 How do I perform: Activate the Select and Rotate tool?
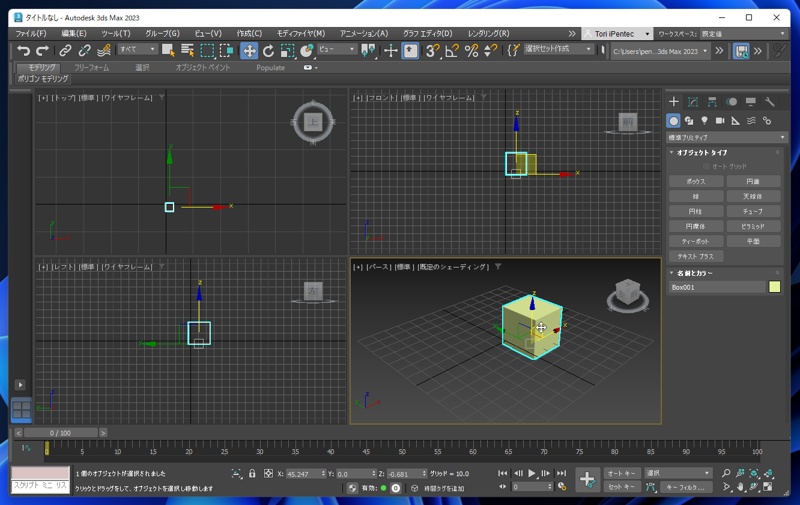(268, 50)
